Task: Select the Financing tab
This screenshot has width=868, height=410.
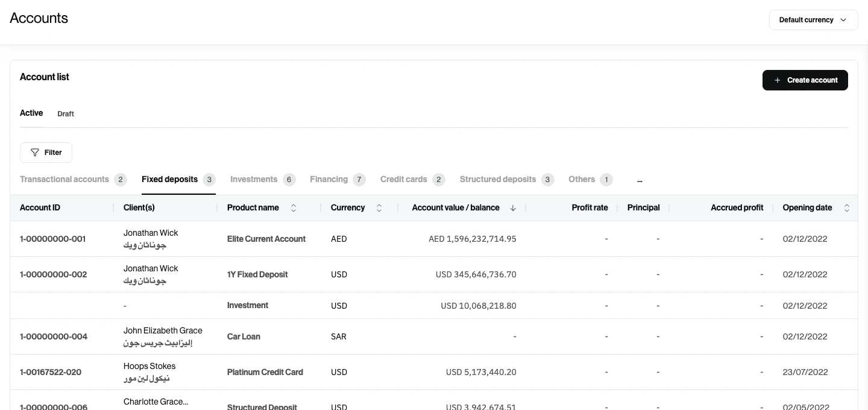Action: tap(338, 180)
